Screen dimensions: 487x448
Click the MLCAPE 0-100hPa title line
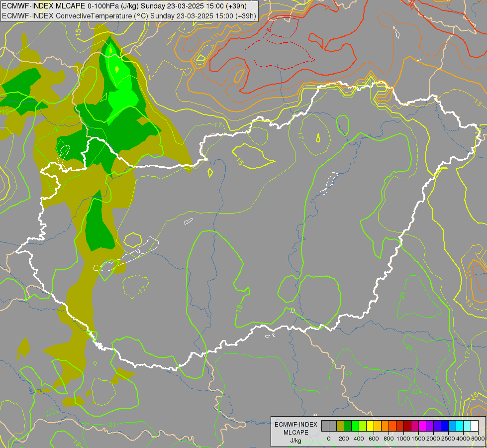click(124, 6)
